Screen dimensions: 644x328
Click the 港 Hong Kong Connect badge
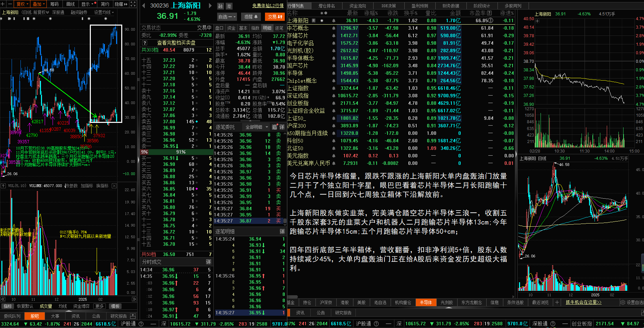pyautogui.click(x=229, y=6)
